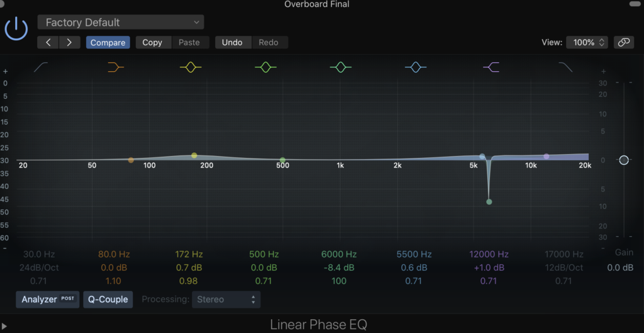The image size is (644, 333).
Task: Click the master Gain slider handle
Action: tap(623, 161)
